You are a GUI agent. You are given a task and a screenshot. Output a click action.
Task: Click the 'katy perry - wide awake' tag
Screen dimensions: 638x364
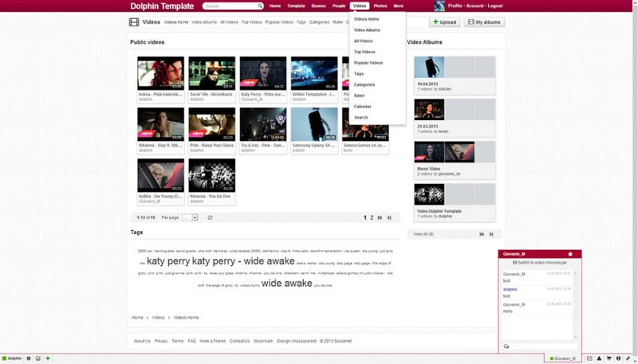[243, 261]
